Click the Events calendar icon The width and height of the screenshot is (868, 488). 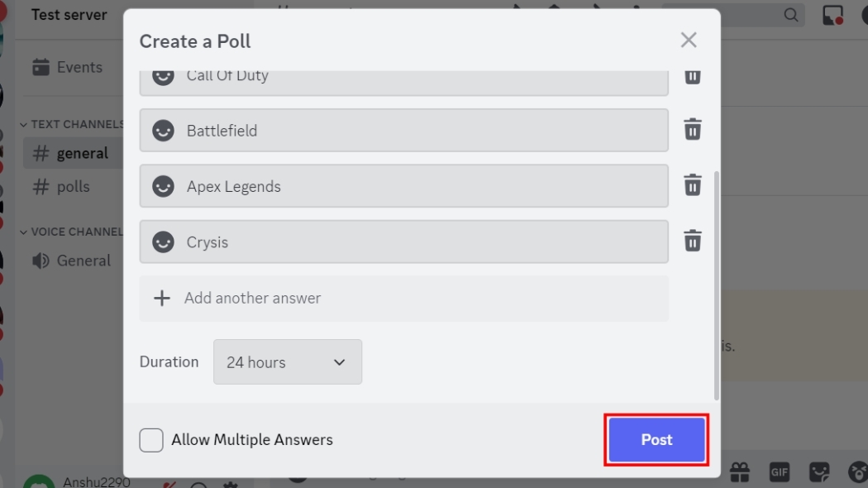coord(42,67)
